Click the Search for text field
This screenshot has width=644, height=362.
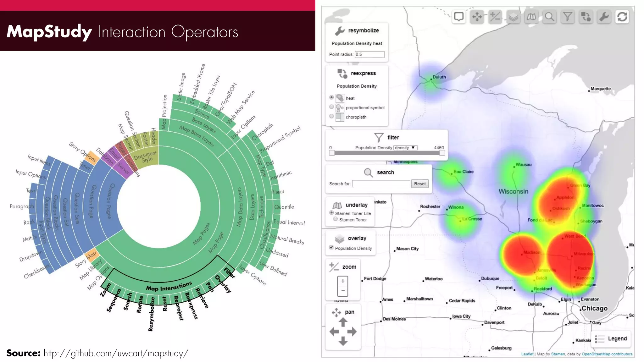pos(381,184)
